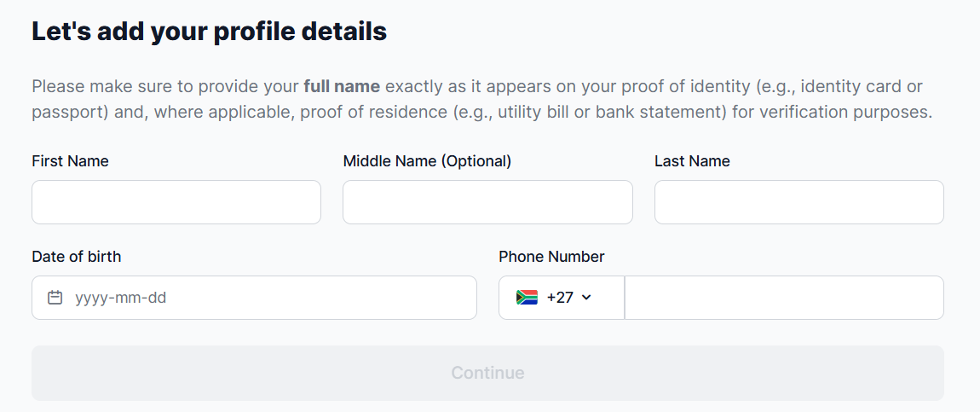The width and height of the screenshot is (980, 412).
Task: Click the bold "full name" text
Action: pos(342,86)
